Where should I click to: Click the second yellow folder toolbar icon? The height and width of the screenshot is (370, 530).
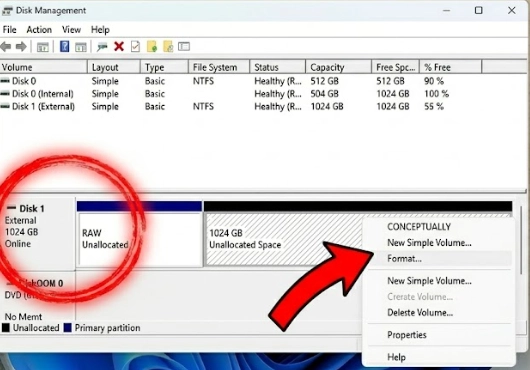[x=168, y=46]
